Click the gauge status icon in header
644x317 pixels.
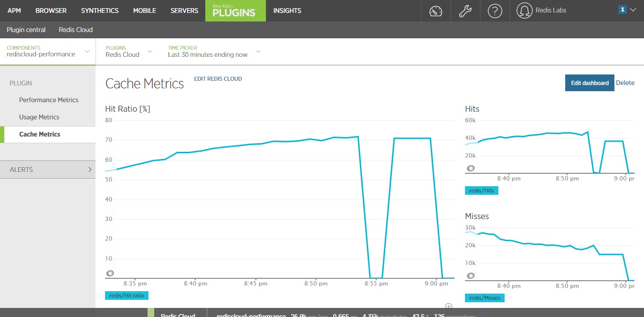point(436,11)
